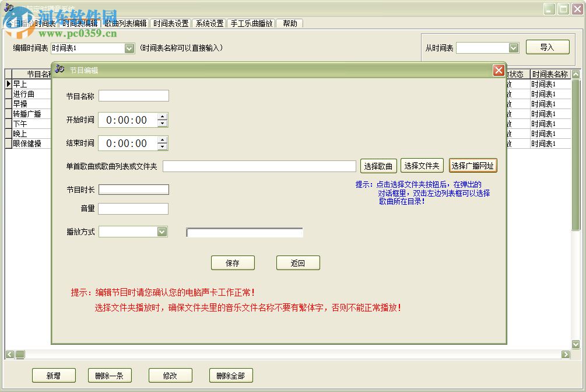
Task: Click the 保存 button
Action: pyautogui.click(x=233, y=263)
